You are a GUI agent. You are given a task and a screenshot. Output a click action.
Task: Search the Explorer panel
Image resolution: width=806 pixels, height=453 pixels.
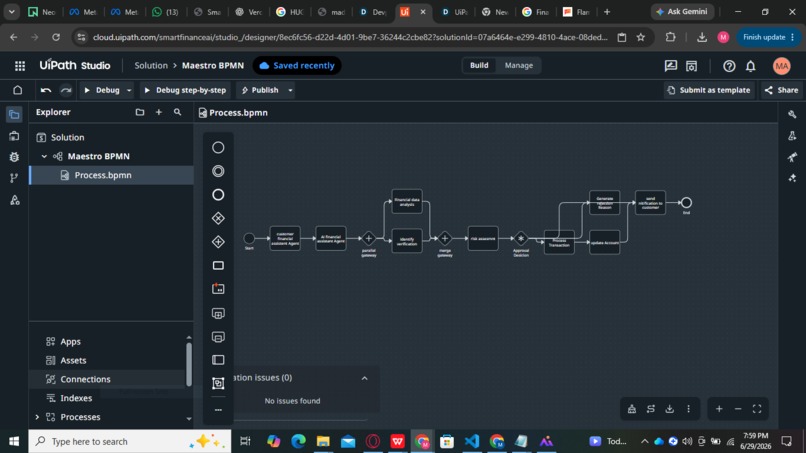tap(177, 112)
